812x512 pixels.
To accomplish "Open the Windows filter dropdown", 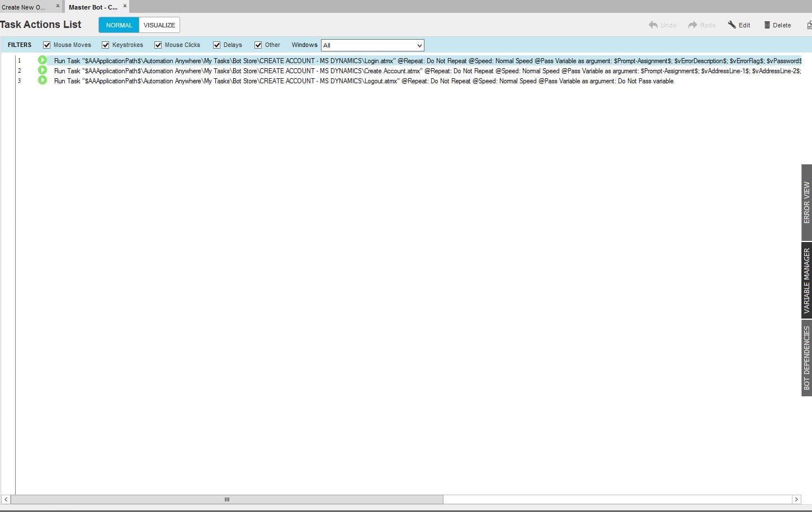I will click(x=372, y=45).
